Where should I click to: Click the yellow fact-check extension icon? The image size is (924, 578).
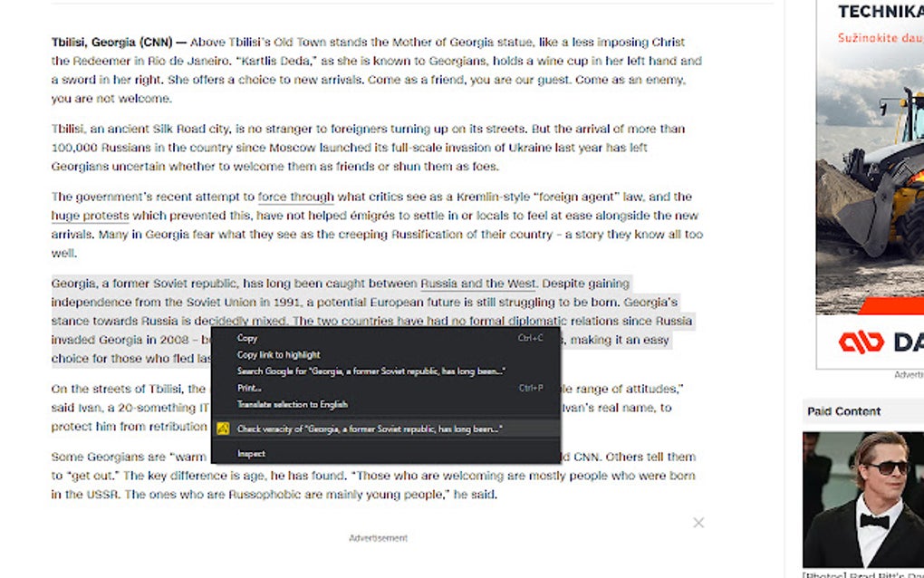[x=221, y=426]
